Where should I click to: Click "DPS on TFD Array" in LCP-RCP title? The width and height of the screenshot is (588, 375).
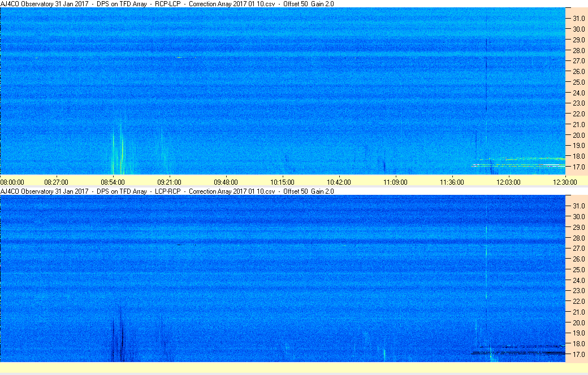point(122,191)
